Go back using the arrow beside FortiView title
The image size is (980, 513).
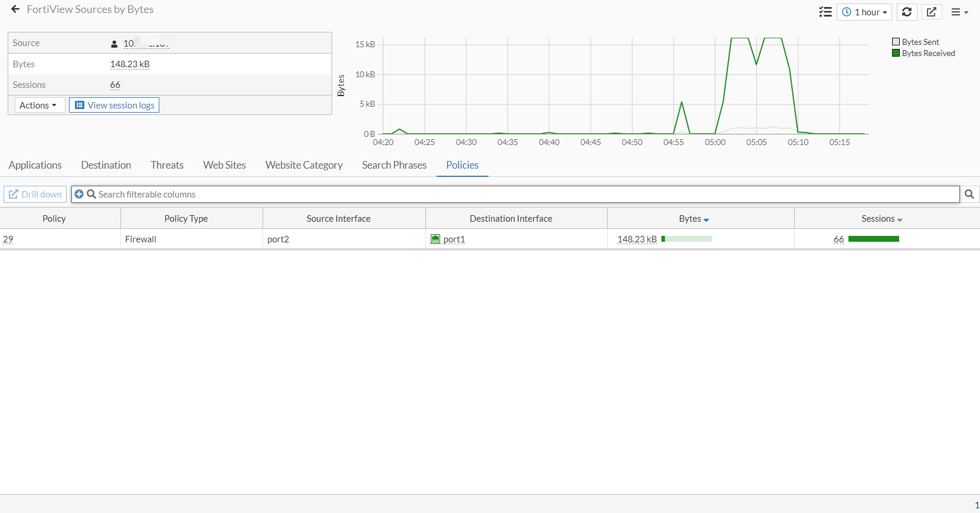point(15,9)
